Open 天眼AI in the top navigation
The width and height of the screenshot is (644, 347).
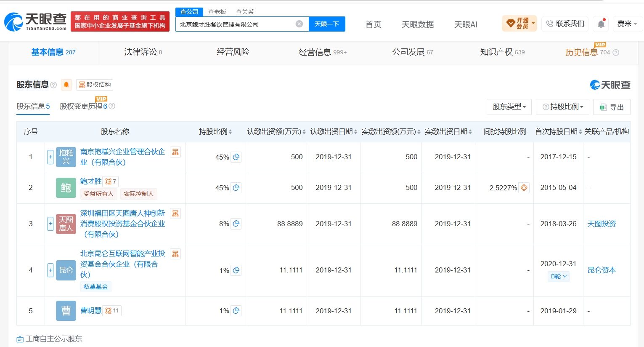click(466, 24)
